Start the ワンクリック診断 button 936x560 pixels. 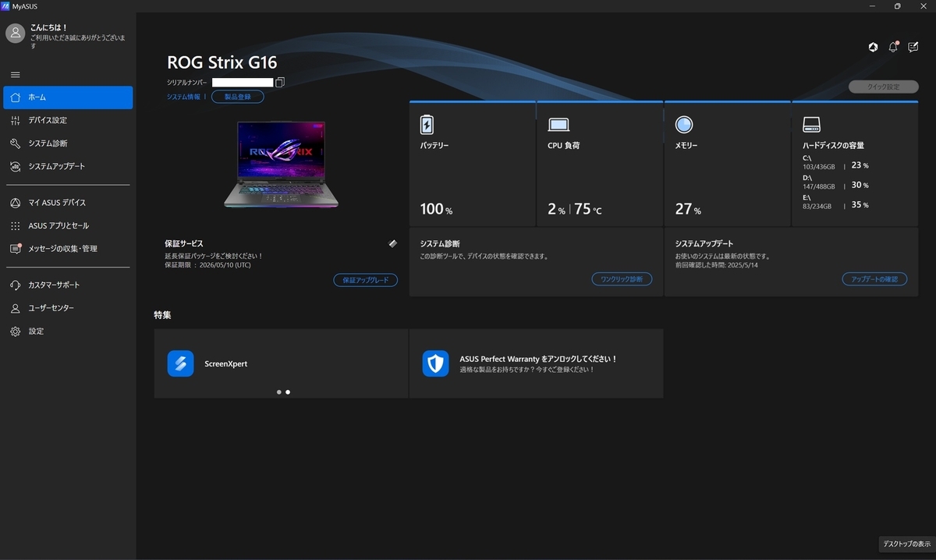point(622,278)
